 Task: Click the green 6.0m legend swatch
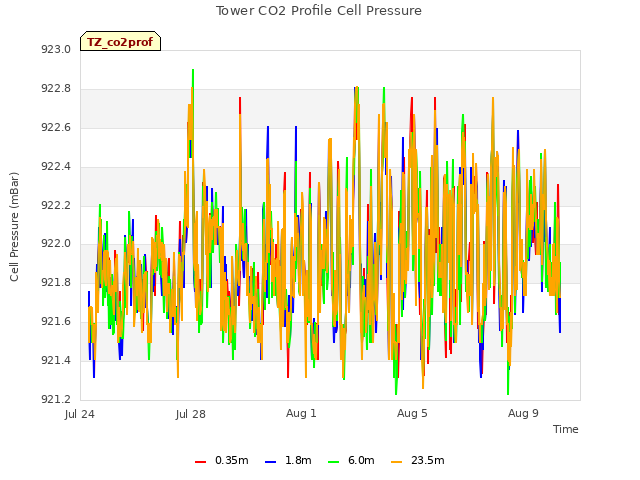click(333, 462)
